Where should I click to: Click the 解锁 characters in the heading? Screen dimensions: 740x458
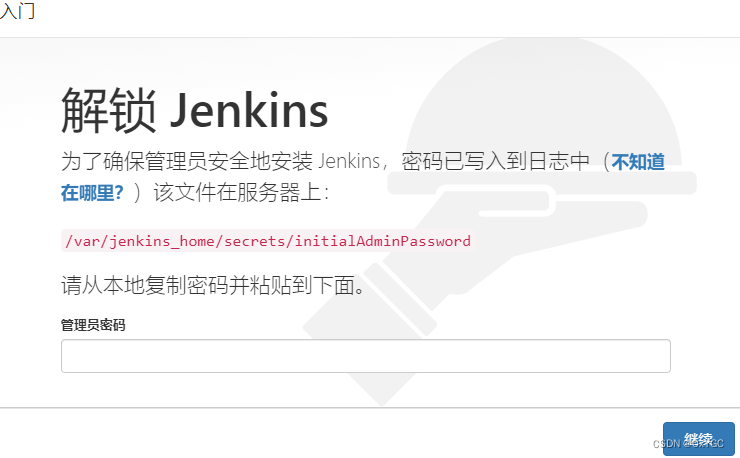click(x=109, y=110)
